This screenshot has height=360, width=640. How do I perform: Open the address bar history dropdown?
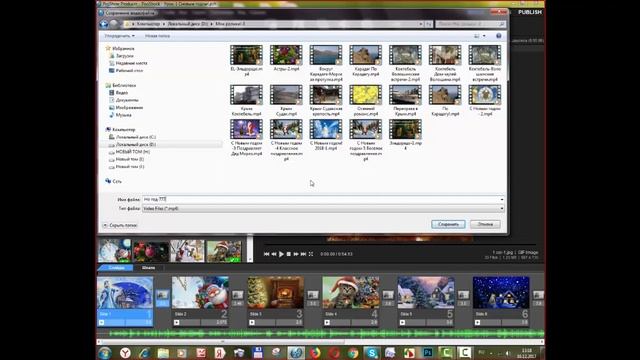point(420,24)
